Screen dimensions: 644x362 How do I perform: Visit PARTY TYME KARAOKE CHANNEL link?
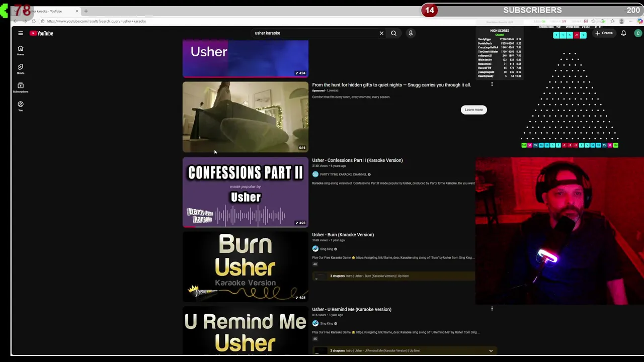coord(343,174)
